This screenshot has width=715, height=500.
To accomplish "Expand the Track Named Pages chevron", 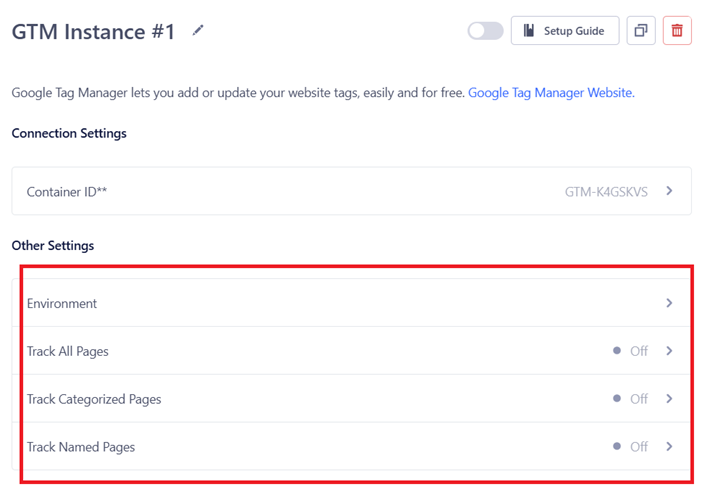I will click(x=669, y=447).
